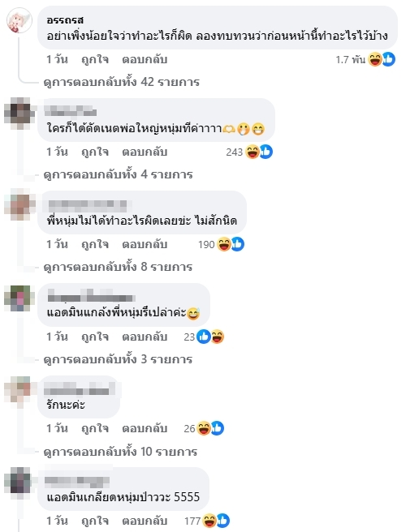Click the อรรถรส username link
Screen dimensions: 410x532
tap(65, 20)
